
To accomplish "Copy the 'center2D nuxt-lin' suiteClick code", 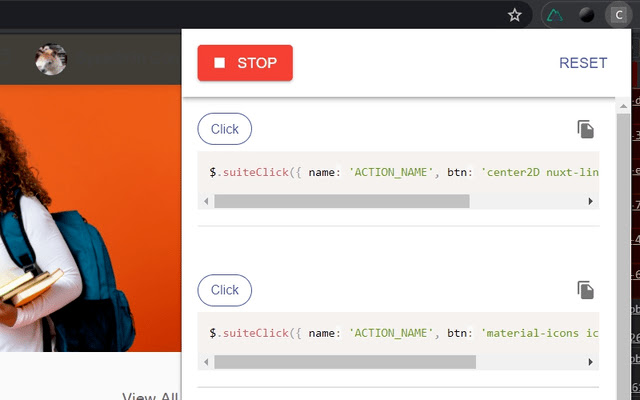I will (585, 129).
